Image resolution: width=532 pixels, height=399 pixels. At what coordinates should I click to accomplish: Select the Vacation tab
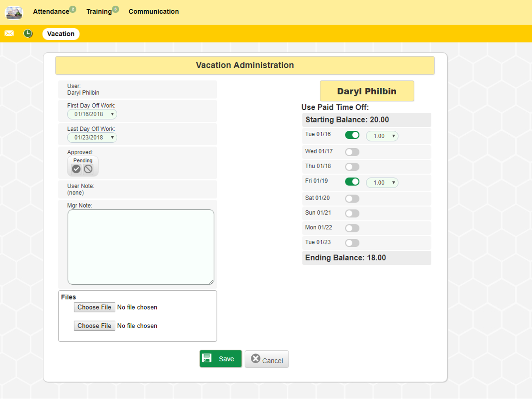(61, 34)
